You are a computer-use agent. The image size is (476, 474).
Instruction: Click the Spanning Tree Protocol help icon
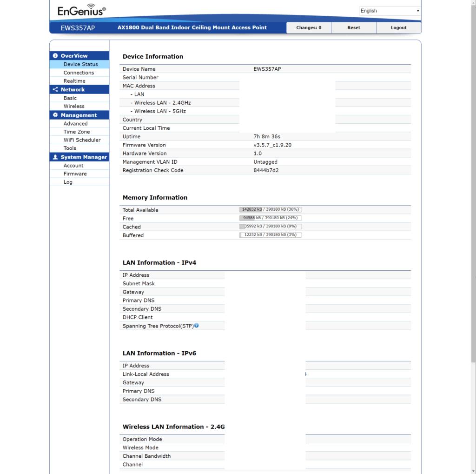coord(197,326)
